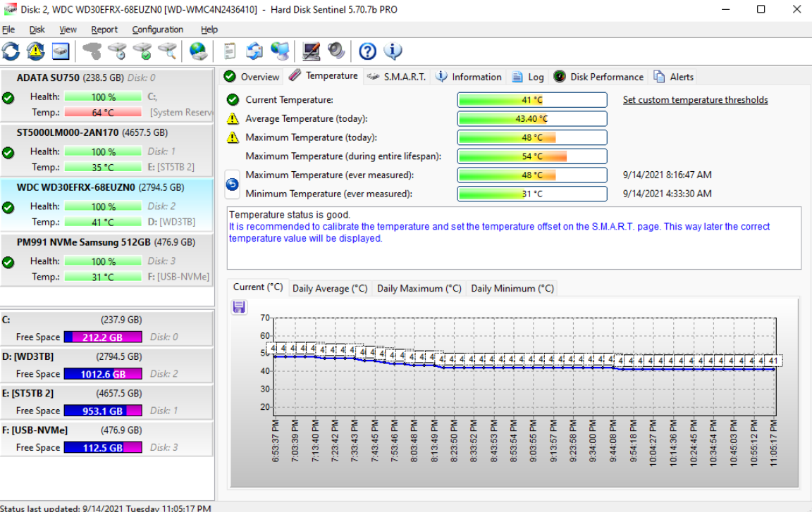Click the blue question mark help icon

(368, 51)
